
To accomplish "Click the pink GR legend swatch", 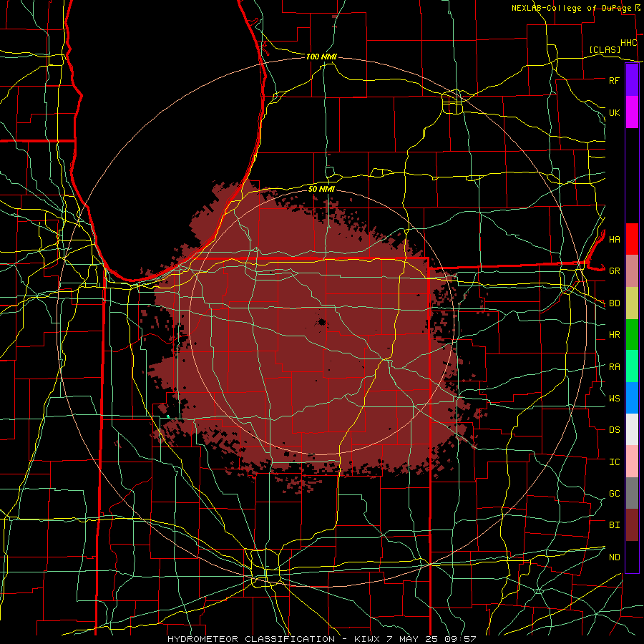I will (632, 271).
